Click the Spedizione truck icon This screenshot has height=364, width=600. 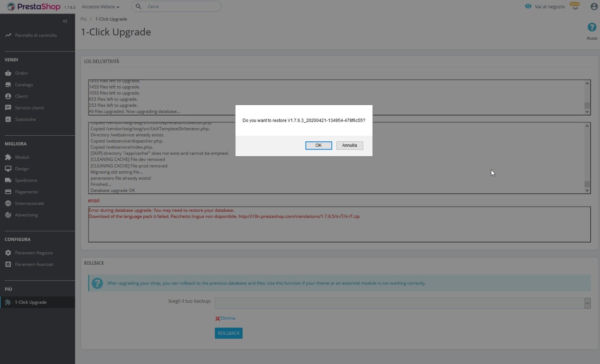[x=8, y=180]
